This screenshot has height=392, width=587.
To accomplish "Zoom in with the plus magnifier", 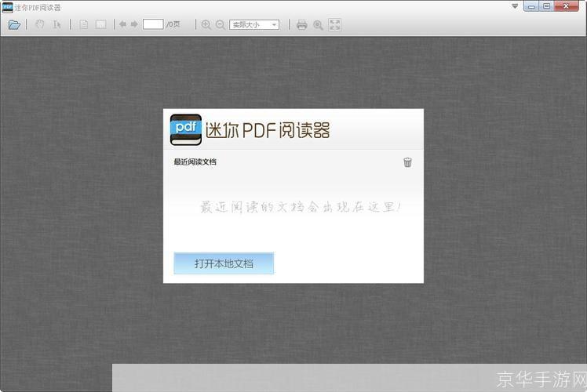I will (206, 24).
